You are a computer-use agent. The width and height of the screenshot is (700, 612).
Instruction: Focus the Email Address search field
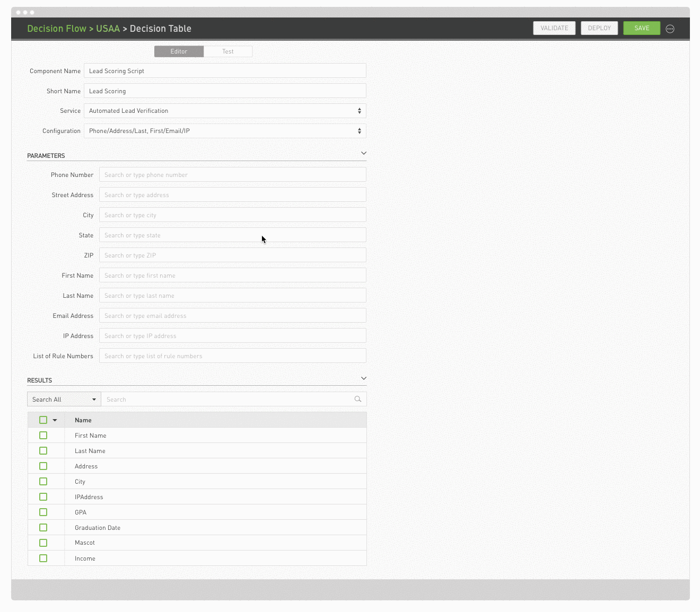pos(232,315)
